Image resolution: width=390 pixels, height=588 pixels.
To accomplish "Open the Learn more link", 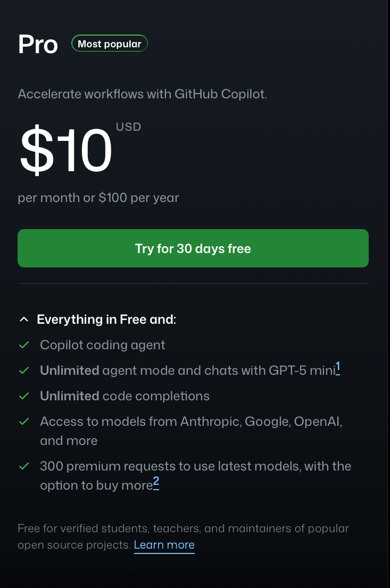I will click(164, 545).
